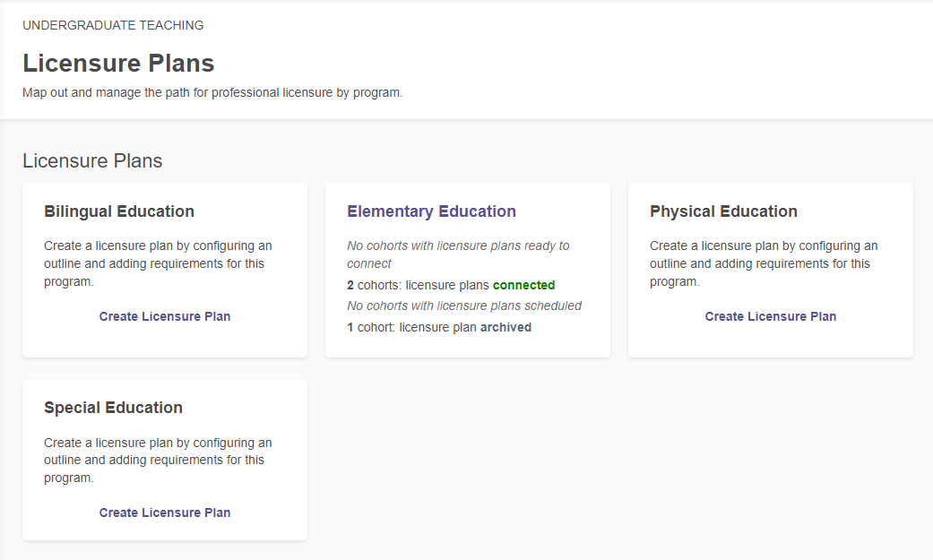Click '1 cohort: licensure plan archived' line
This screenshot has height=560, width=933.
(439, 327)
